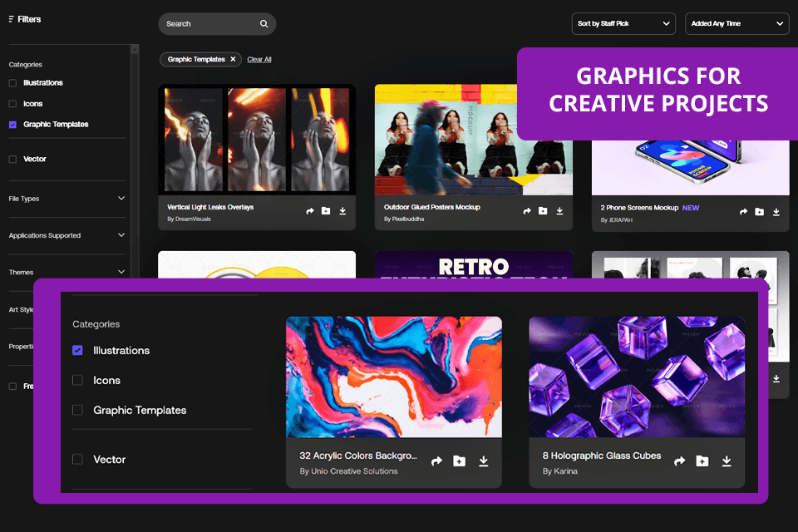Image resolution: width=798 pixels, height=532 pixels.
Task: Click the 8 Holographic Glass Cubes title
Action: 602,456
